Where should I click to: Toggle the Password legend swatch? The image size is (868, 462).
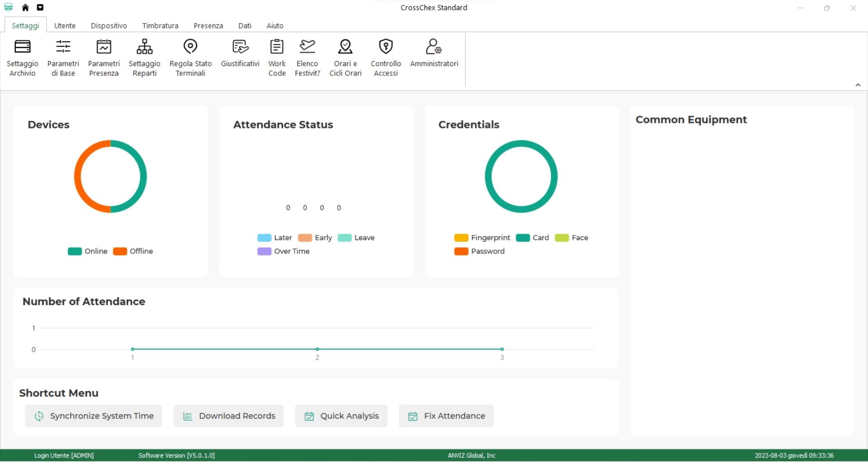[x=461, y=251]
